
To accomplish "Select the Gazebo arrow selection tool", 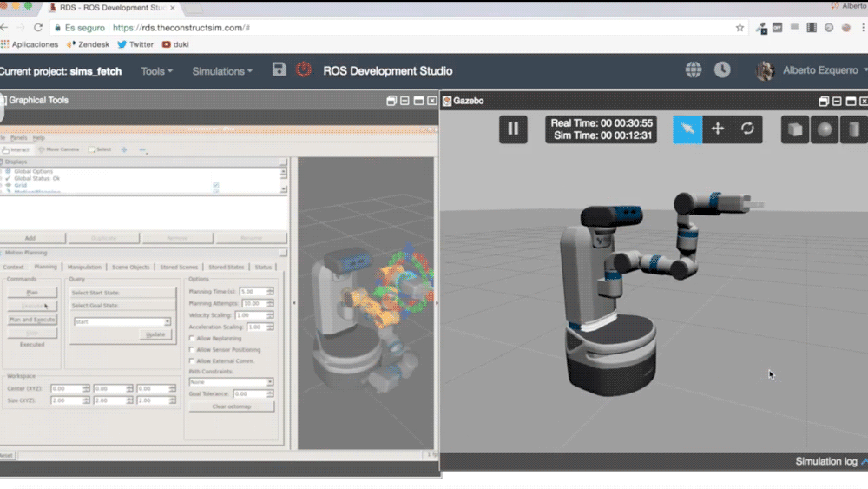I will click(687, 129).
